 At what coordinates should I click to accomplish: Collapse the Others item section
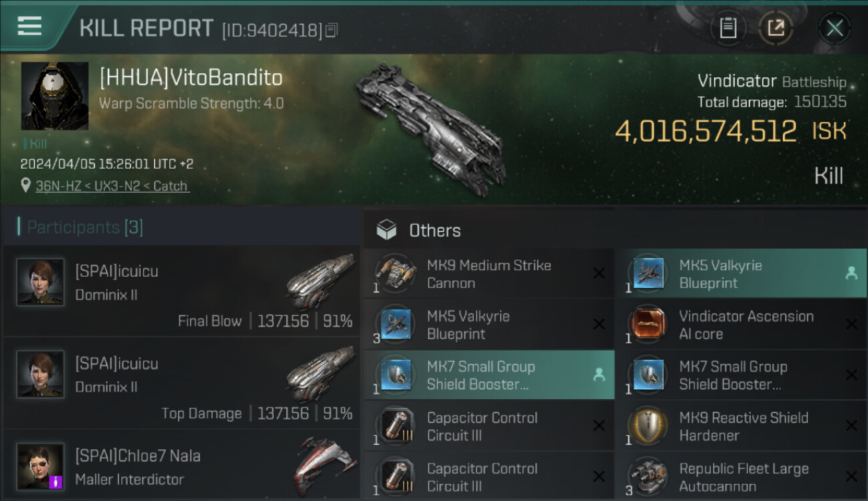418,230
